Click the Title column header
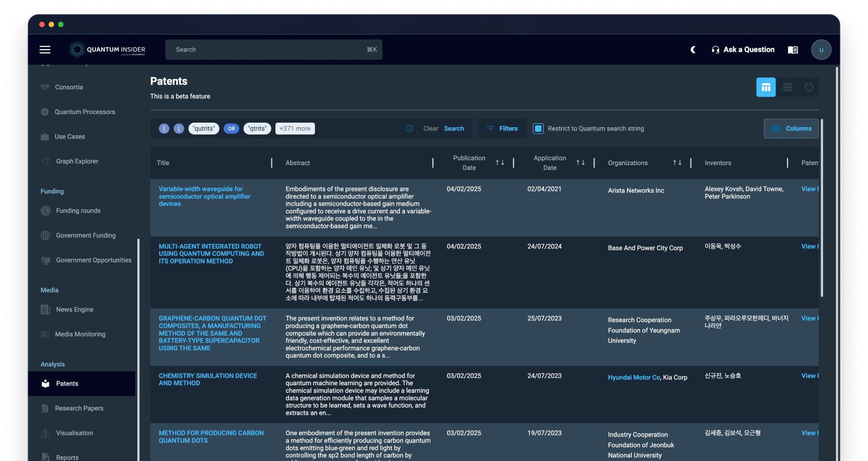This screenshot has height=461, width=868. pos(163,163)
